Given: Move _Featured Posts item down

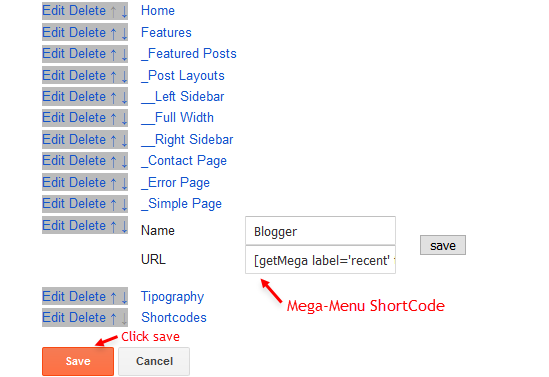Looking at the screenshot, I should pos(124,55).
